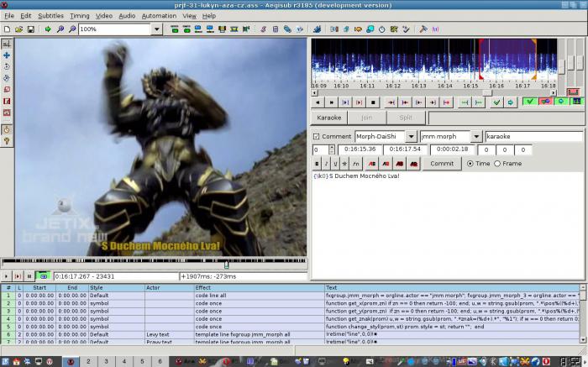Pick shadow color with fourth AB button
The image size is (588, 367).
413,164
